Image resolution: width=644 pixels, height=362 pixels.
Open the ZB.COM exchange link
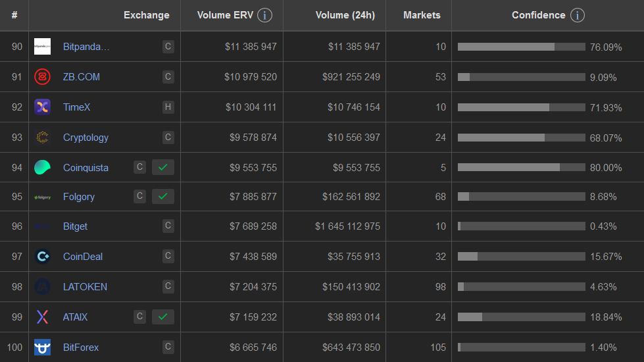(x=82, y=77)
